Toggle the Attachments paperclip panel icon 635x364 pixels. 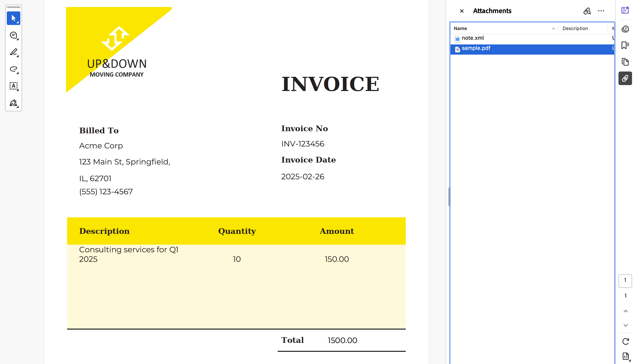coord(625,78)
